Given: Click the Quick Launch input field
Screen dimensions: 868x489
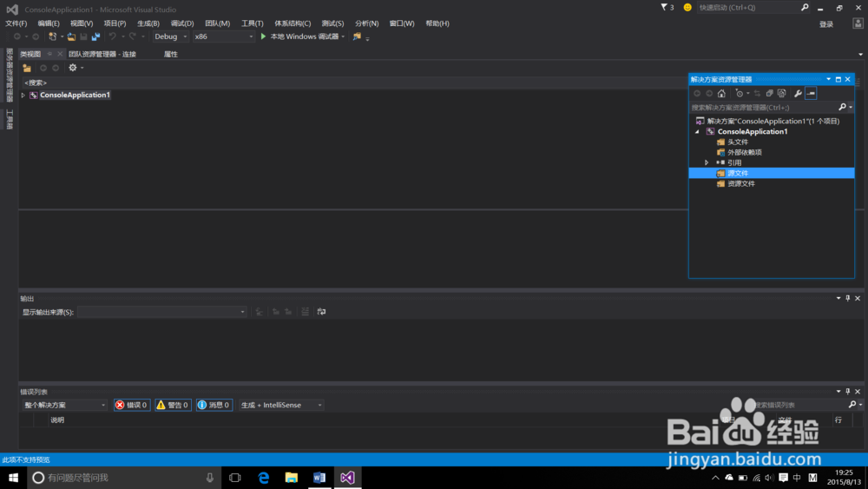Looking at the screenshot, I should [747, 7].
